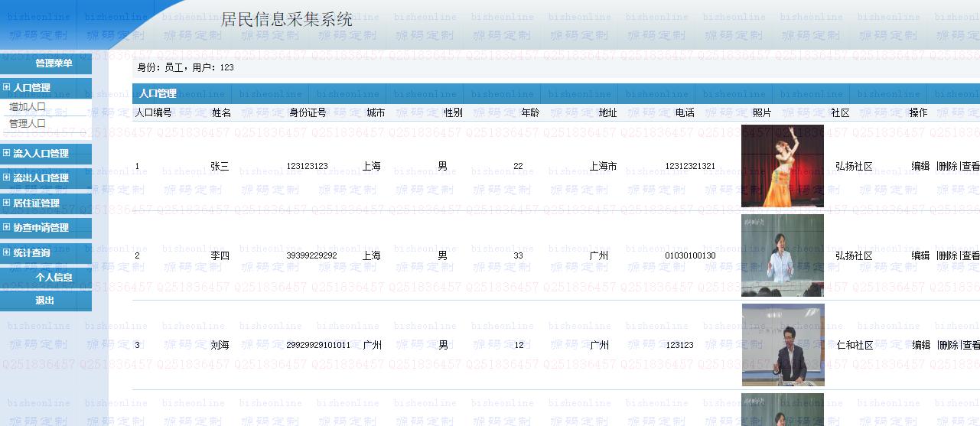Screen dimensions: 980x426
Task: Open the 协查申请管理 sidebar menu
Action: (x=45, y=227)
